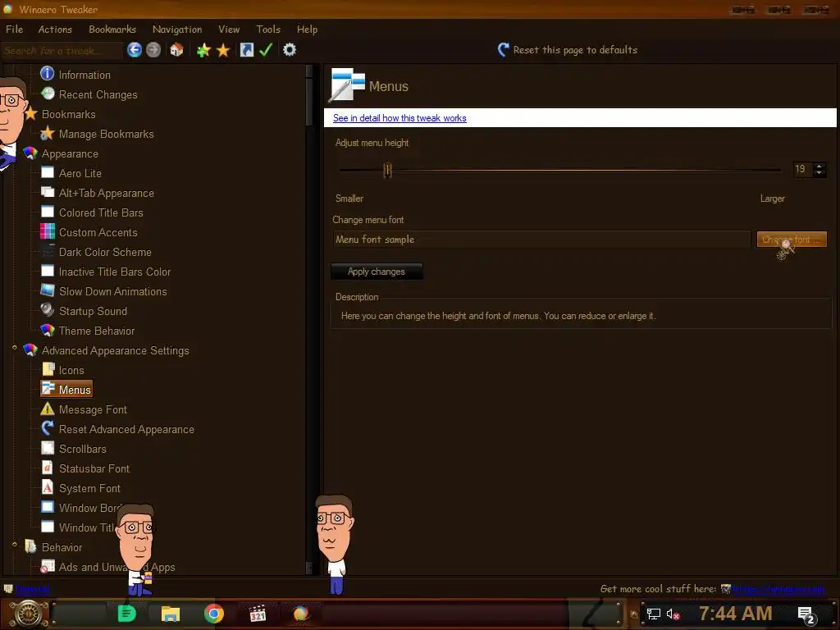Image resolution: width=840 pixels, height=630 pixels.
Task: Select the Appearance category in tree
Action: pyautogui.click(x=70, y=153)
